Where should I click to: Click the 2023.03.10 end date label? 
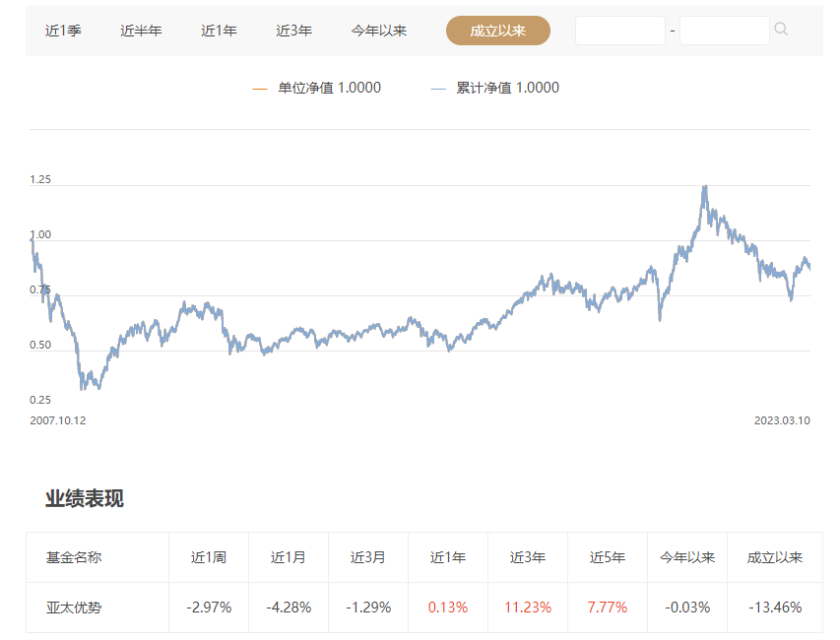(782, 420)
